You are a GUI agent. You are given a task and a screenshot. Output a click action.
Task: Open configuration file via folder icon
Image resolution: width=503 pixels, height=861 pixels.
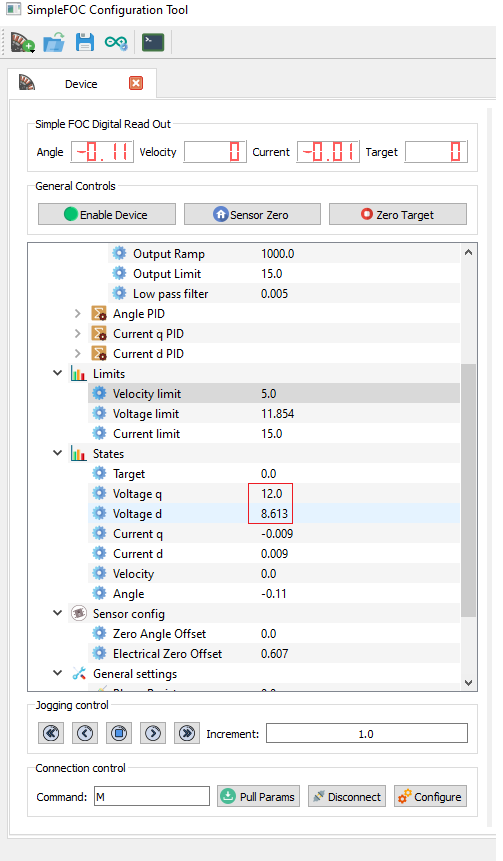(x=54, y=42)
